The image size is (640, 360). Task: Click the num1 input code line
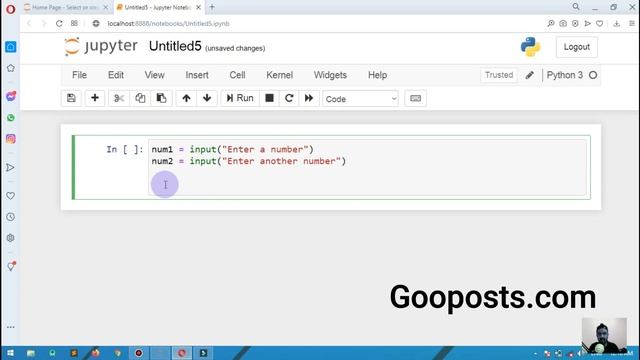click(232, 149)
